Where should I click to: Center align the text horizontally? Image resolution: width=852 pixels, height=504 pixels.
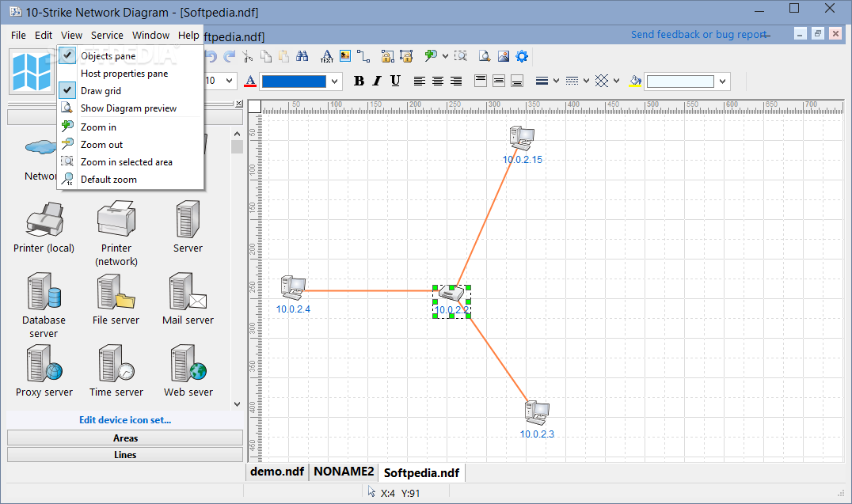pos(438,81)
